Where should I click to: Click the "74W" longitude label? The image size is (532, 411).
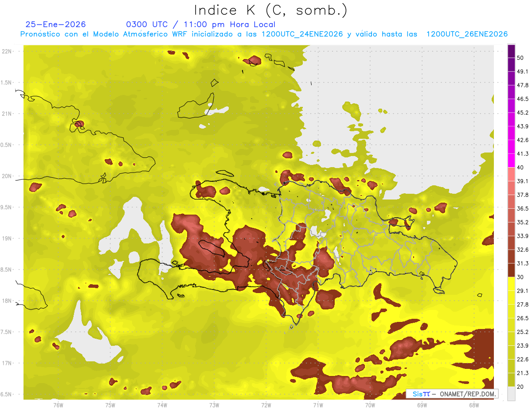[162, 405]
